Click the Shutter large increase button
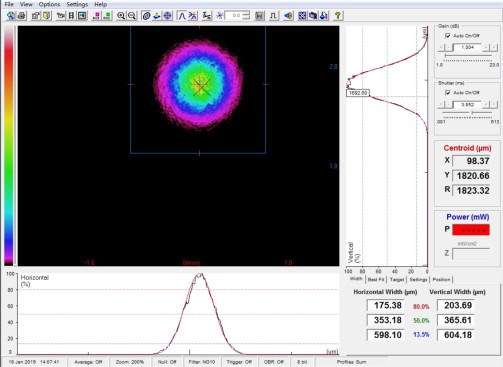This screenshot has height=367, width=503. (494, 105)
